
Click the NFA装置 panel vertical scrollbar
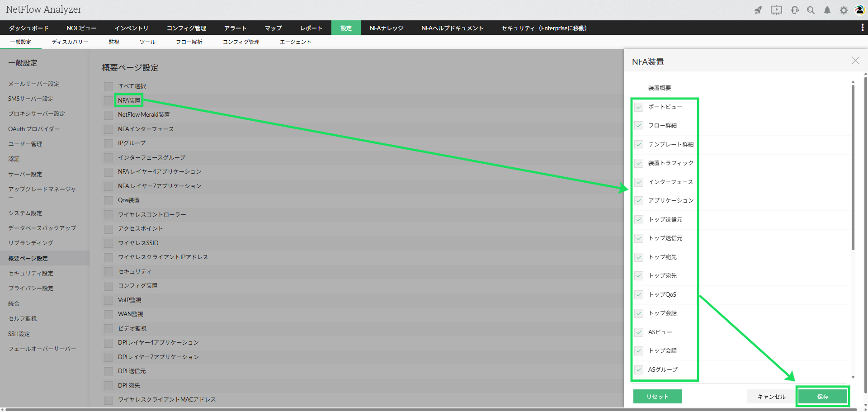pos(853,167)
